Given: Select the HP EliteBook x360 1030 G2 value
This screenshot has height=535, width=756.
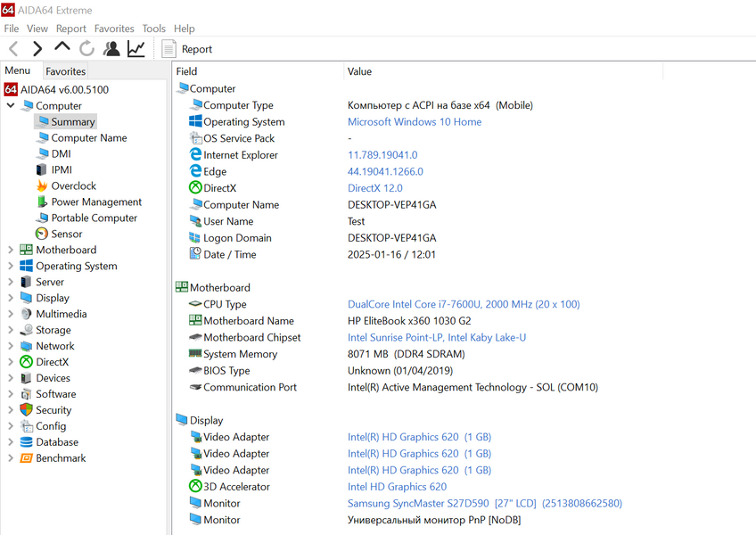Looking at the screenshot, I should [409, 321].
